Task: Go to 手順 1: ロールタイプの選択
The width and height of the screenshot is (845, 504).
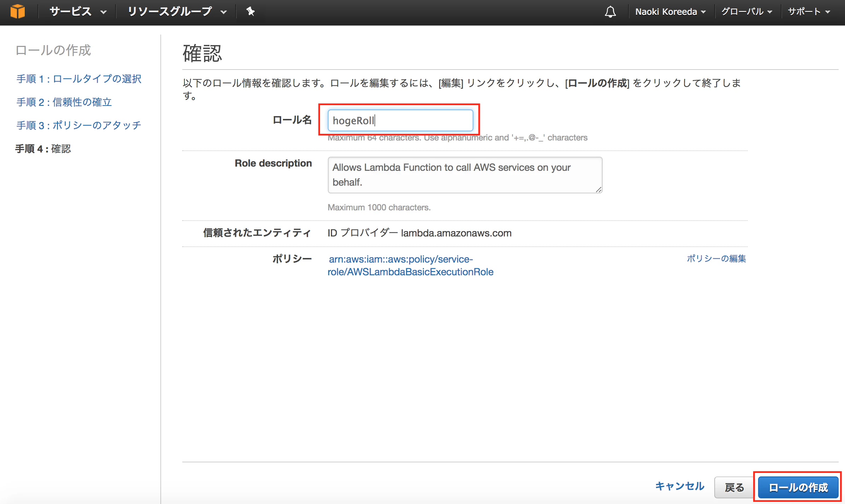Action: pos(79,79)
